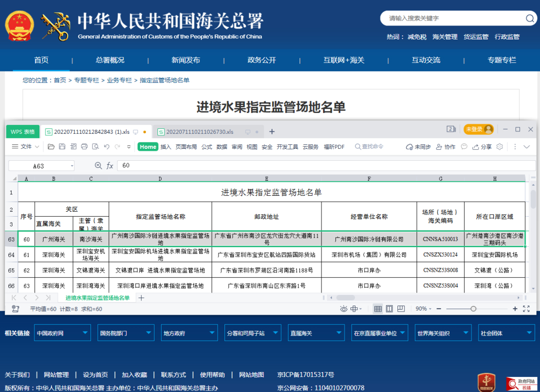The image size is (540, 392).
Task: Open 90% zoom level dropdown
Action: (x=423, y=309)
